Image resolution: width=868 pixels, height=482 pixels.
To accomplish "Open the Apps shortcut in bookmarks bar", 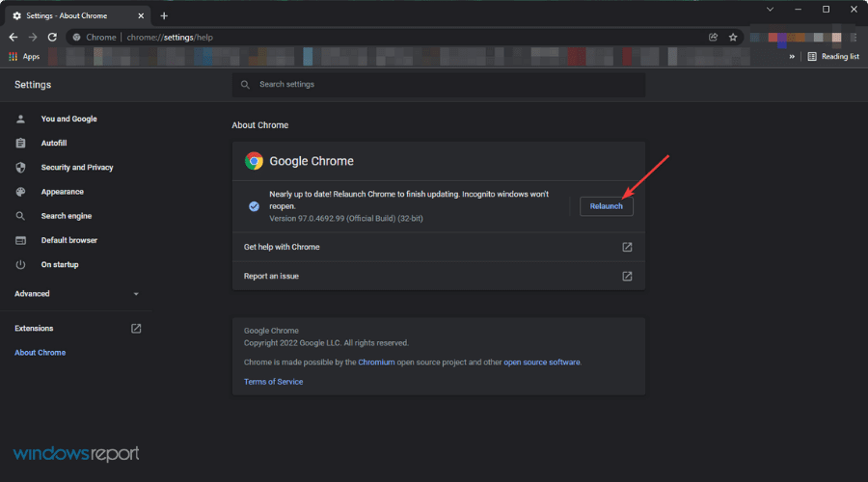I will point(24,57).
